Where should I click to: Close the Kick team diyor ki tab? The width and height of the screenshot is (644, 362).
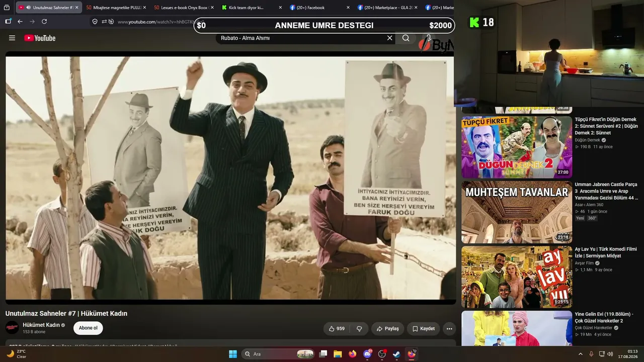(x=280, y=8)
